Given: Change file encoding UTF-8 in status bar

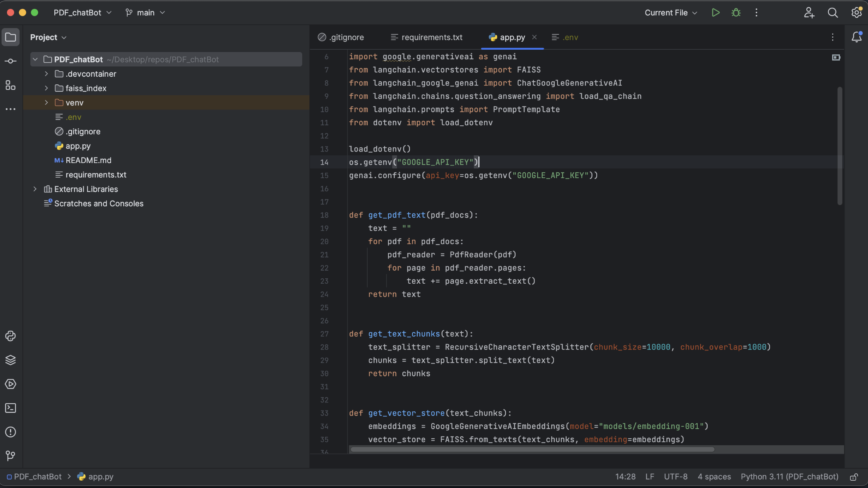Looking at the screenshot, I should (676, 477).
